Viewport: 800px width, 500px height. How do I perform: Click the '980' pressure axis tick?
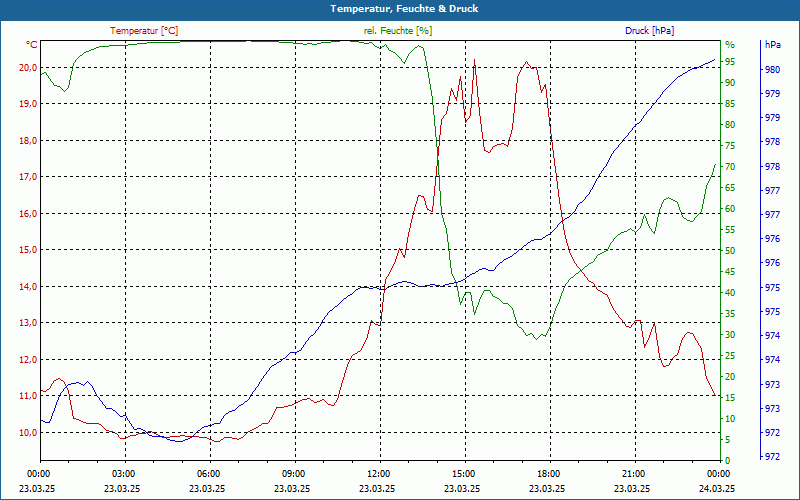point(772,69)
